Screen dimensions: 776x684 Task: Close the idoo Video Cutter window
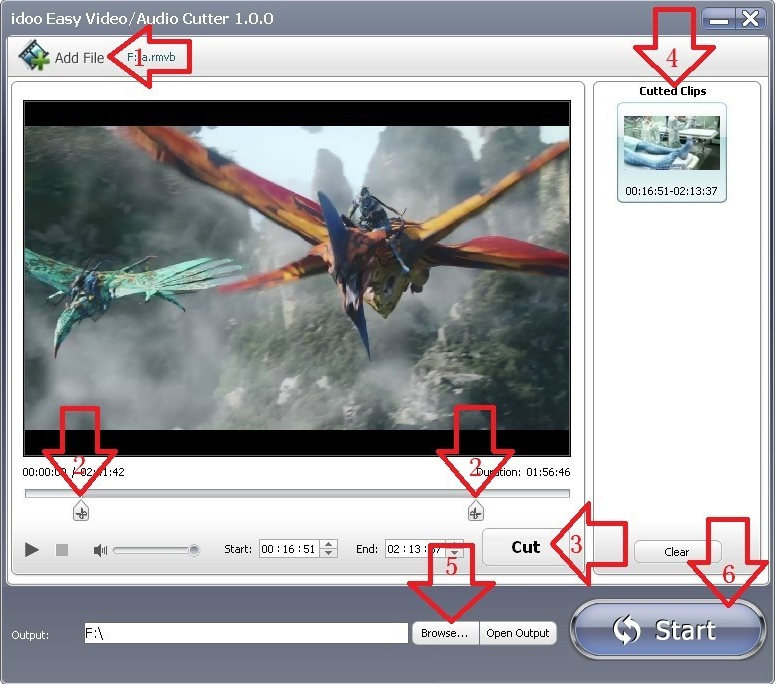(749, 18)
